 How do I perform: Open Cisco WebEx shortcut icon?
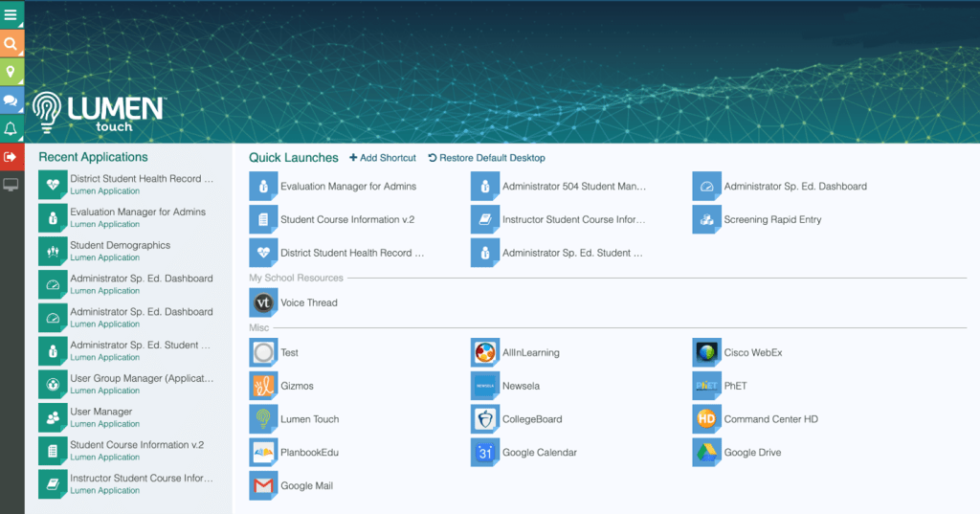click(706, 352)
